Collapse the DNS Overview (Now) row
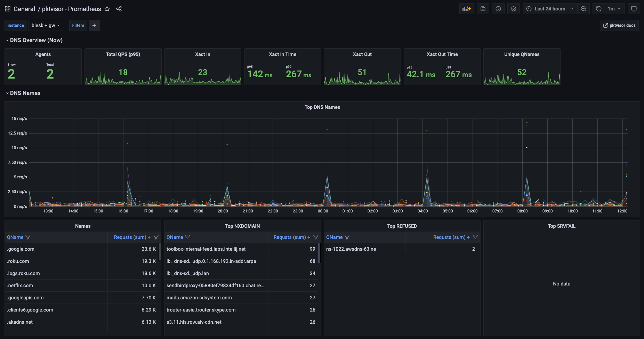 34,40
